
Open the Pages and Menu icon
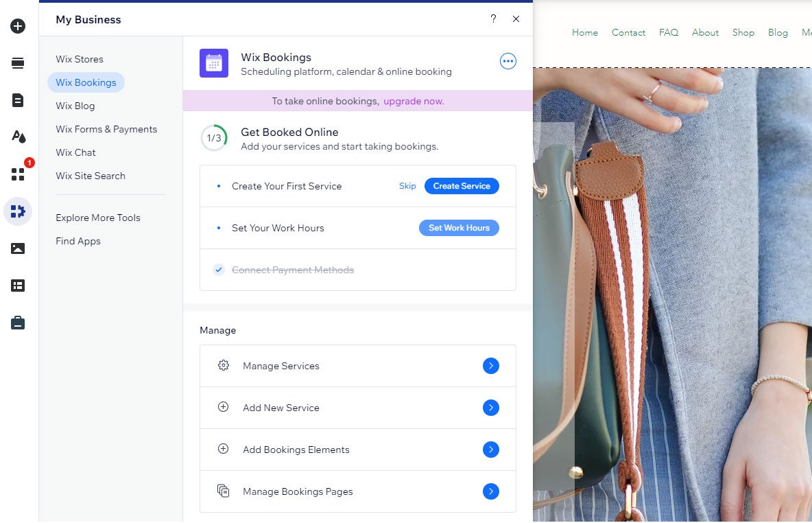pyautogui.click(x=18, y=100)
